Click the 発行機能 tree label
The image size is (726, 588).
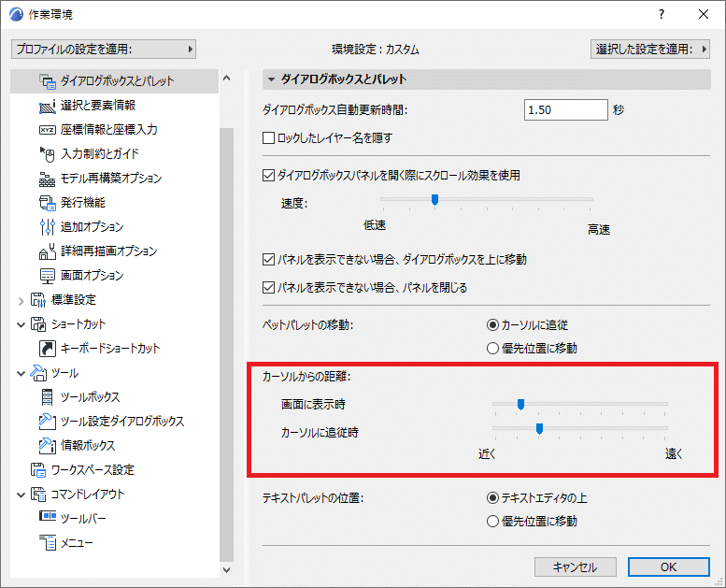click(x=83, y=203)
